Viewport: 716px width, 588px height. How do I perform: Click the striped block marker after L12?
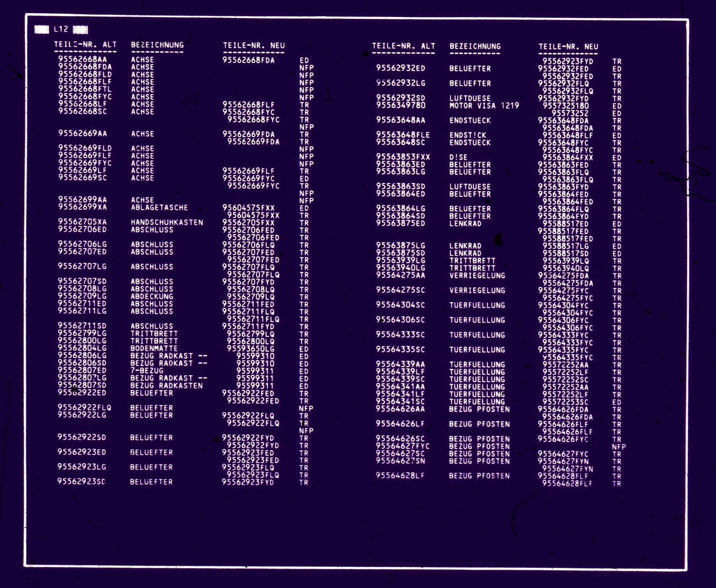(81, 30)
